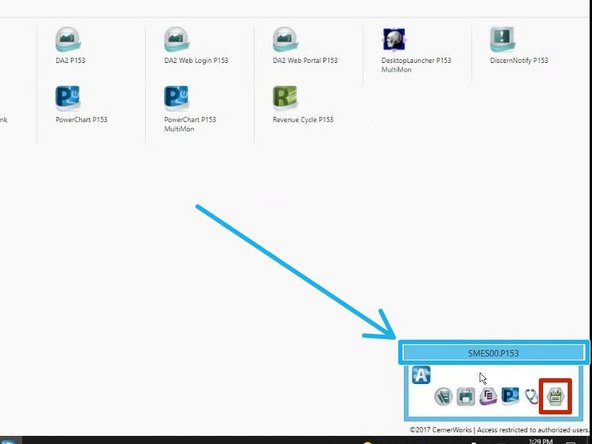The height and width of the screenshot is (444, 592).
Task: Click the blue letter A icon
Action: (421, 375)
